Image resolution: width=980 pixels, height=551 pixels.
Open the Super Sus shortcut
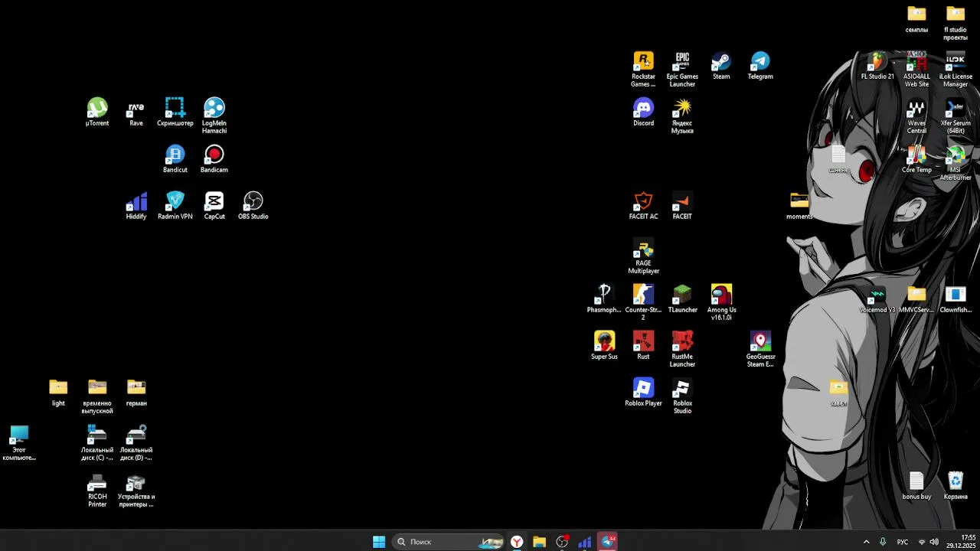[604, 345]
